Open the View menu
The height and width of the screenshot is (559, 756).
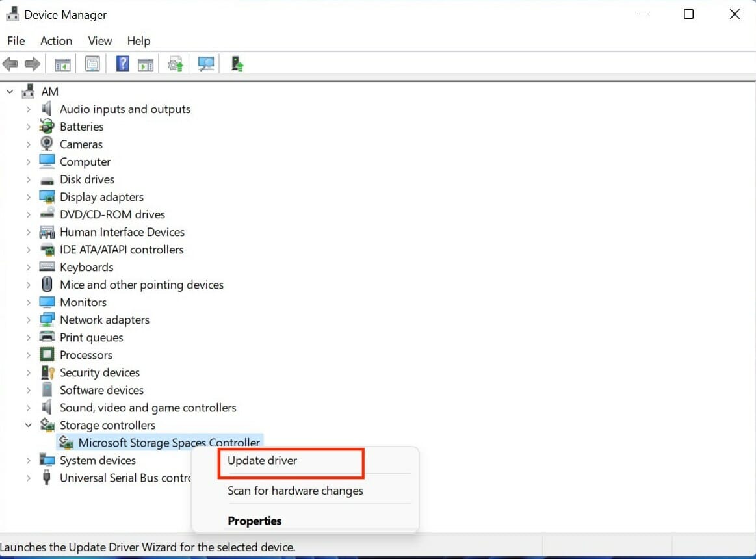tap(99, 40)
